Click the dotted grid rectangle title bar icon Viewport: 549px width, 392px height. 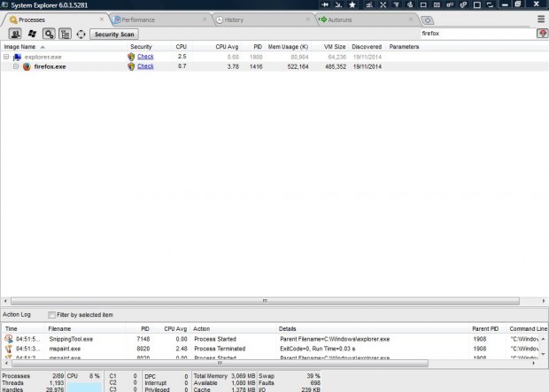[x=437, y=4]
